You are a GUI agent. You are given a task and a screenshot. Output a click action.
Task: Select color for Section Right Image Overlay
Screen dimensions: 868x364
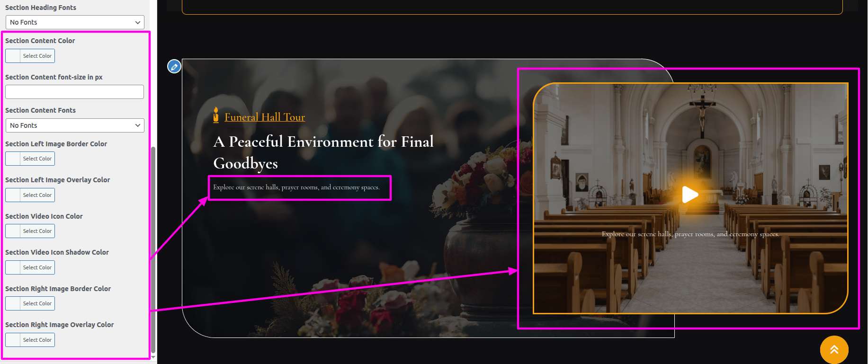30,340
